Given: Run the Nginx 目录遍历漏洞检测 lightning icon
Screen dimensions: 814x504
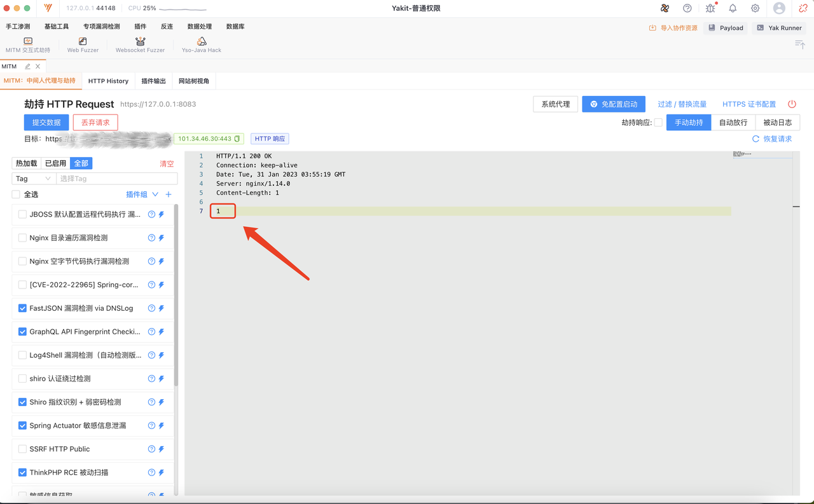Looking at the screenshot, I should click(162, 238).
